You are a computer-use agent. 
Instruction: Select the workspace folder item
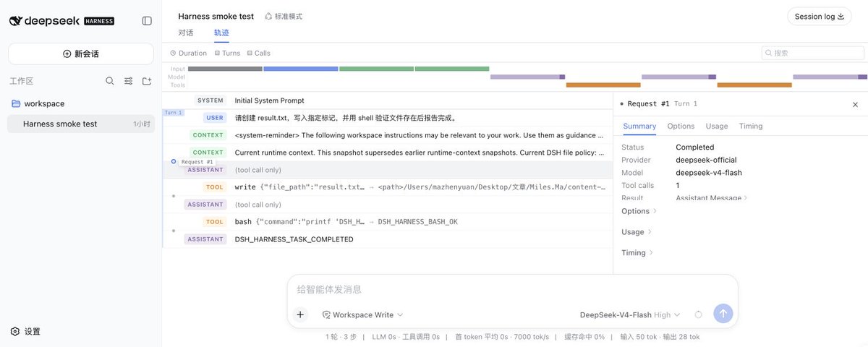point(81,103)
